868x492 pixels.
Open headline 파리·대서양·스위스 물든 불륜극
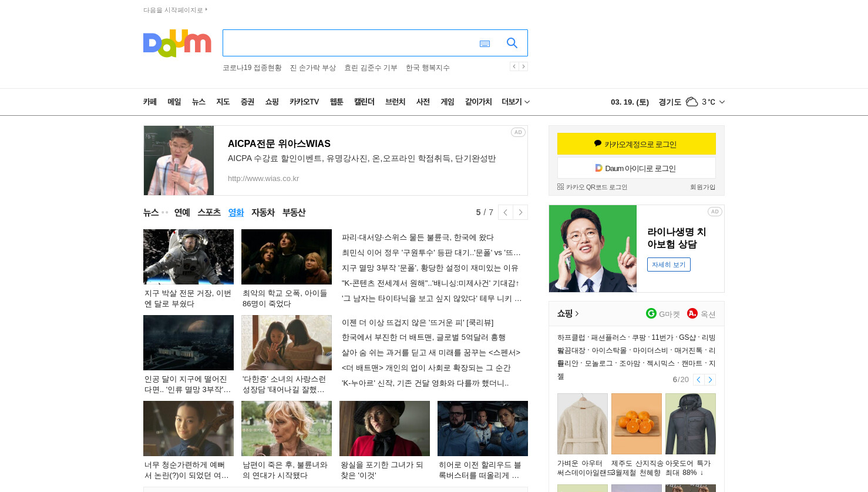(x=418, y=237)
